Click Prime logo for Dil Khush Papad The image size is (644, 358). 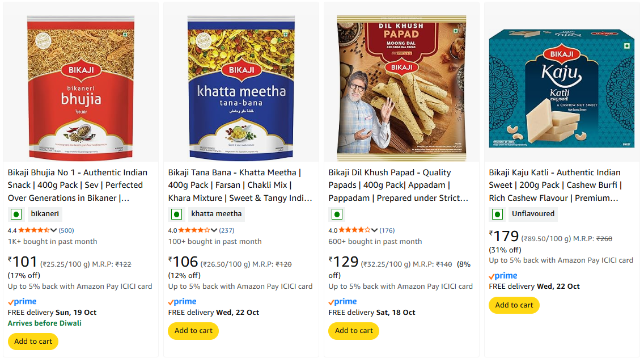(x=343, y=302)
